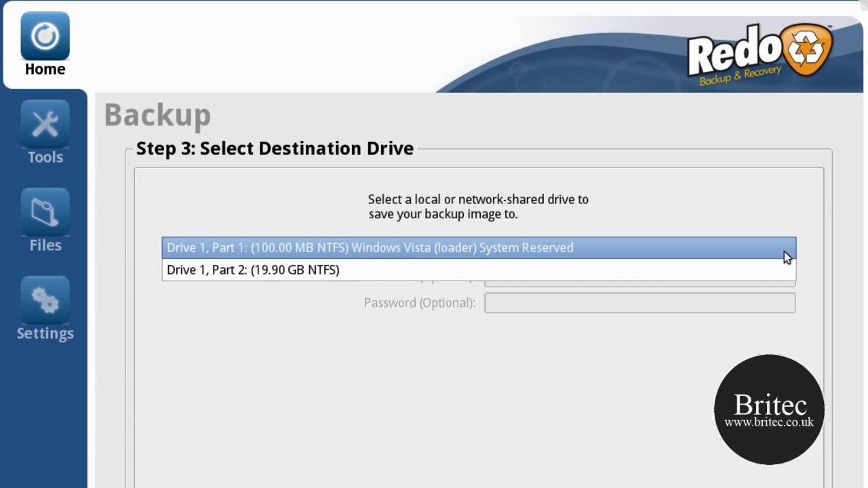Image resolution: width=868 pixels, height=488 pixels.
Task: Go to the Files tab label
Action: (x=45, y=245)
